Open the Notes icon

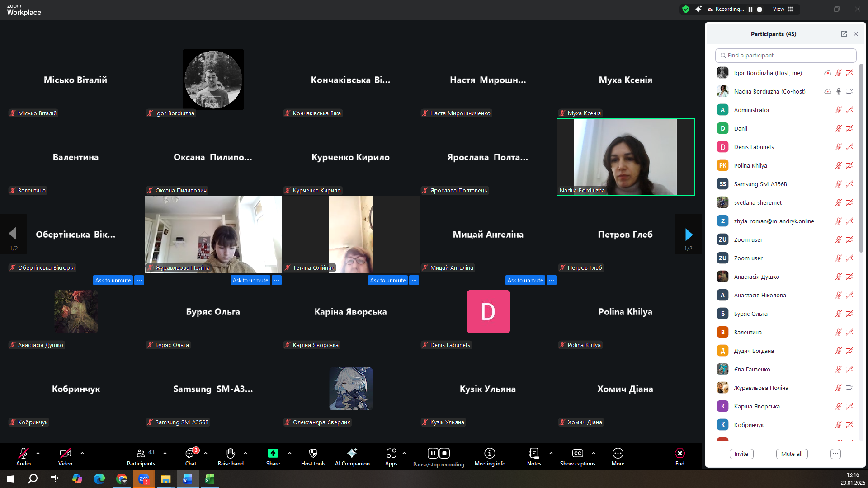pos(534,453)
